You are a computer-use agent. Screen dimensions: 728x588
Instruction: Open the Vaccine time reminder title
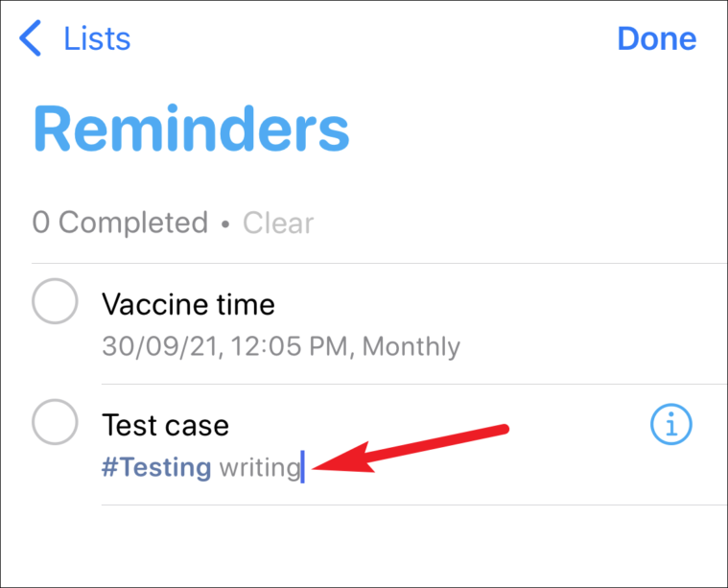point(188,305)
